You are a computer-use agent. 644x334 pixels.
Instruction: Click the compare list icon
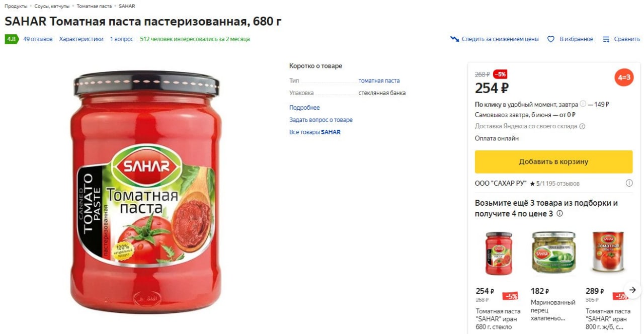[x=606, y=39]
